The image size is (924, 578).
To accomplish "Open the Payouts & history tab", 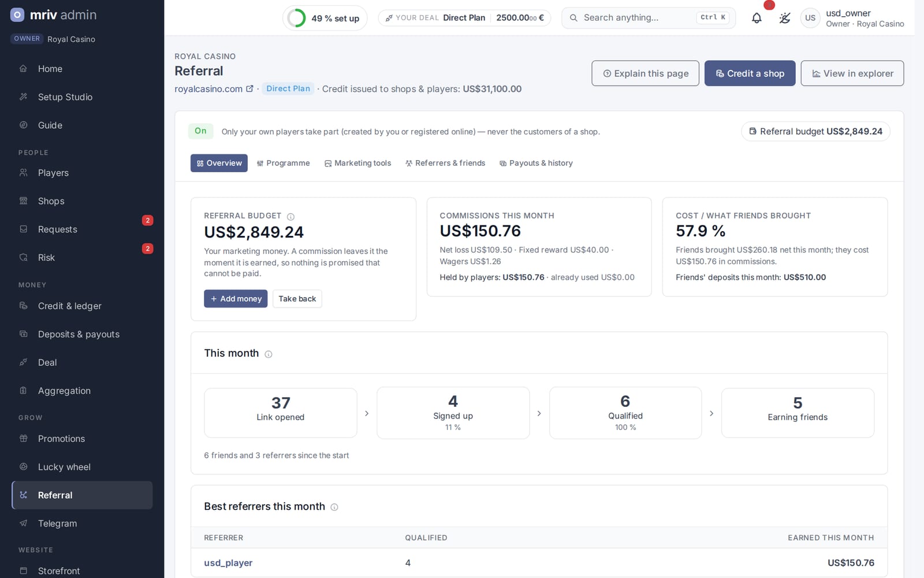I will click(x=536, y=163).
